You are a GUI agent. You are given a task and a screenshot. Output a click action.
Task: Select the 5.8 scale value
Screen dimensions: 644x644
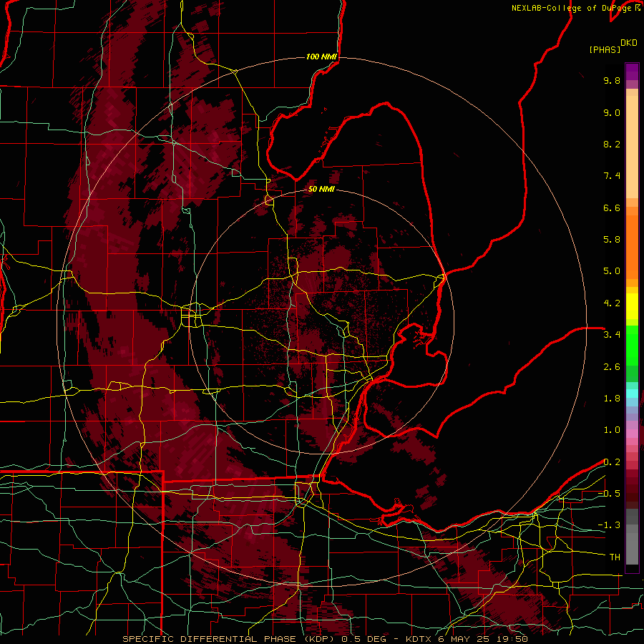click(x=612, y=240)
